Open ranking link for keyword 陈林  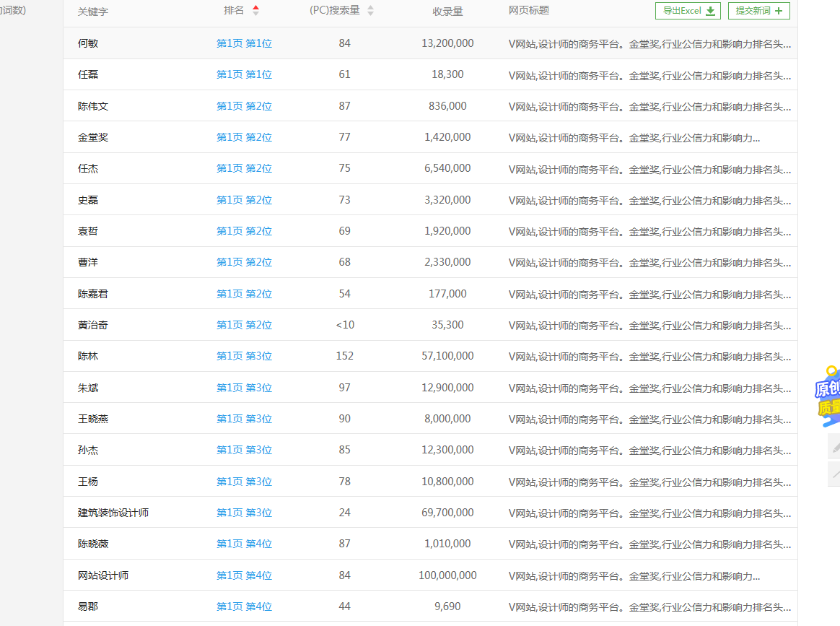click(244, 356)
